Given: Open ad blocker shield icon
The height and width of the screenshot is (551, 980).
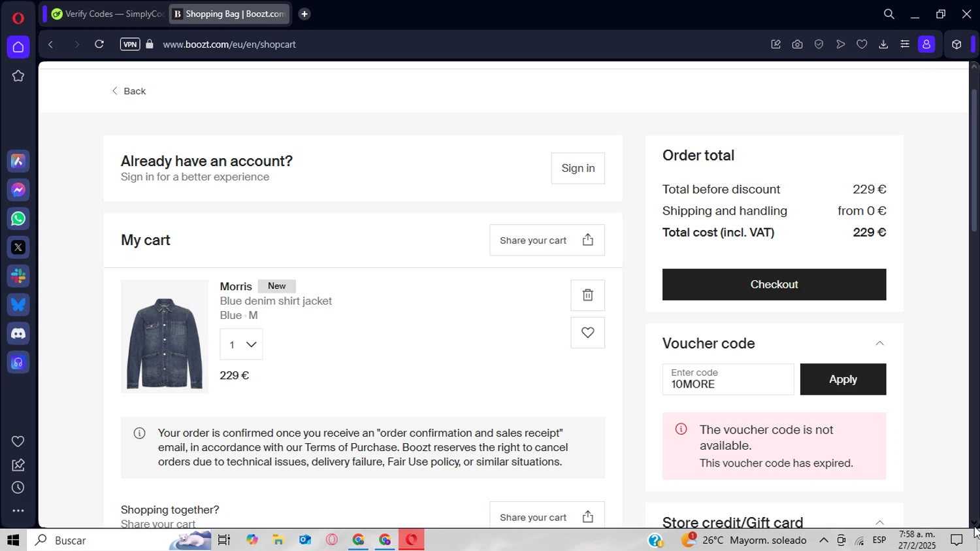Looking at the screenshot, I should [819, 44].
